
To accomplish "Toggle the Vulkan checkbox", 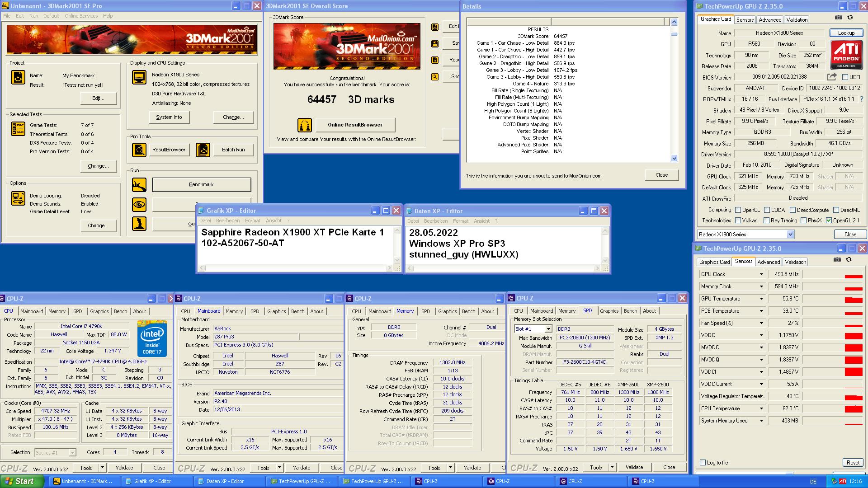I will click(738, 221).
